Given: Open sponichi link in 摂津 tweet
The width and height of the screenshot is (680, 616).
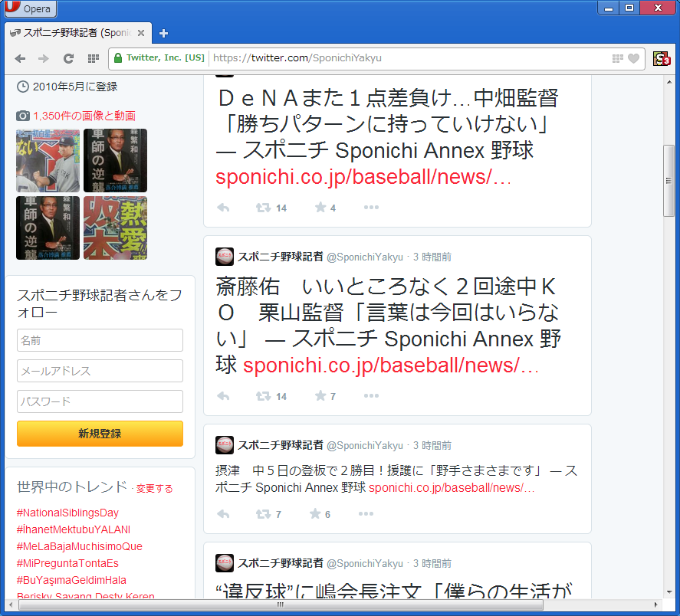Looking at the screenshot, I should [452, 488].
